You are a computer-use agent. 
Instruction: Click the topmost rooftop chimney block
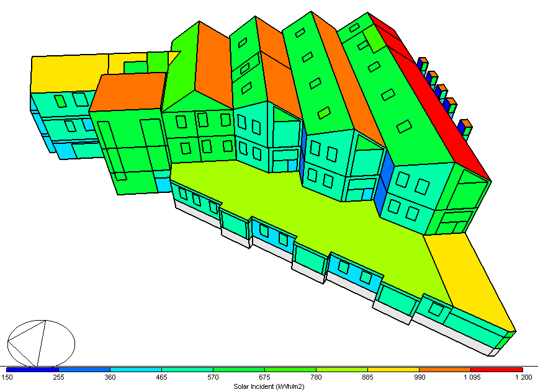coord(422,64)
